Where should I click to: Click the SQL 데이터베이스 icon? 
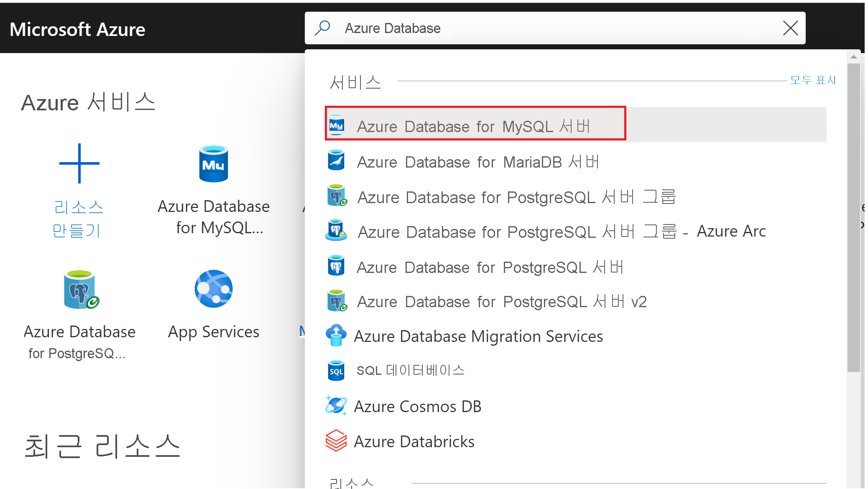[x=336, y=370]
